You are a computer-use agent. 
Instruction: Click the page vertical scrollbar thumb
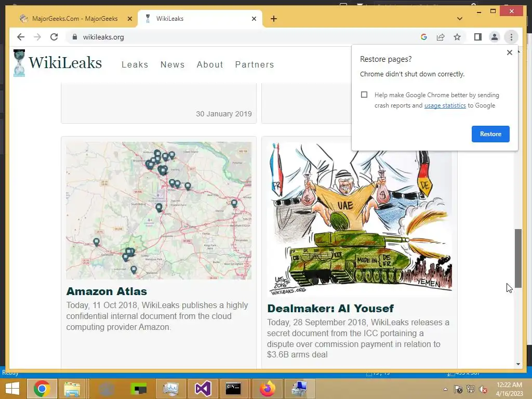point(518,258)
